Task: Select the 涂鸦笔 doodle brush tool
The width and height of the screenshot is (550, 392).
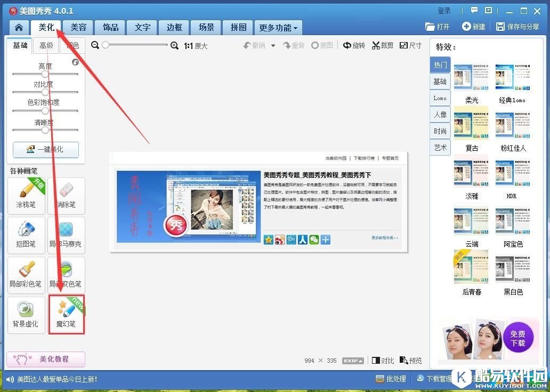Action: (x=26, y=195)
